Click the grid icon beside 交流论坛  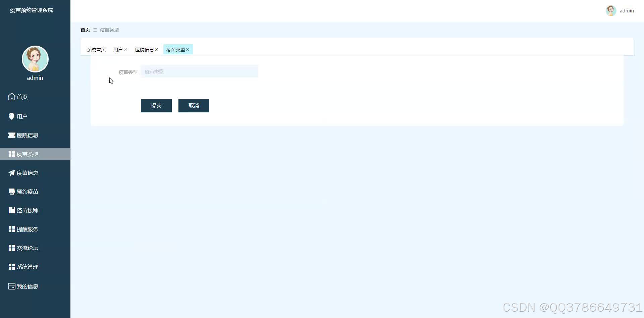tap(12, 248)
